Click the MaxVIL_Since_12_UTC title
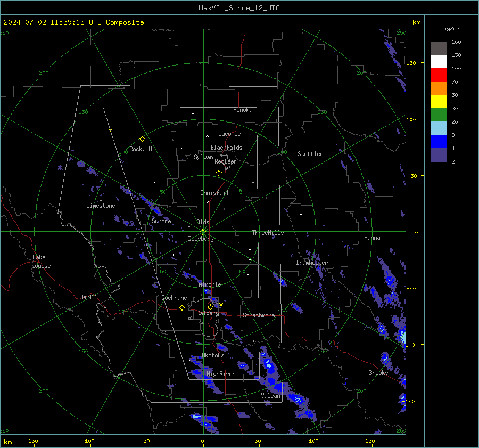This screenshot has height=448, width=479. (239, 8)
